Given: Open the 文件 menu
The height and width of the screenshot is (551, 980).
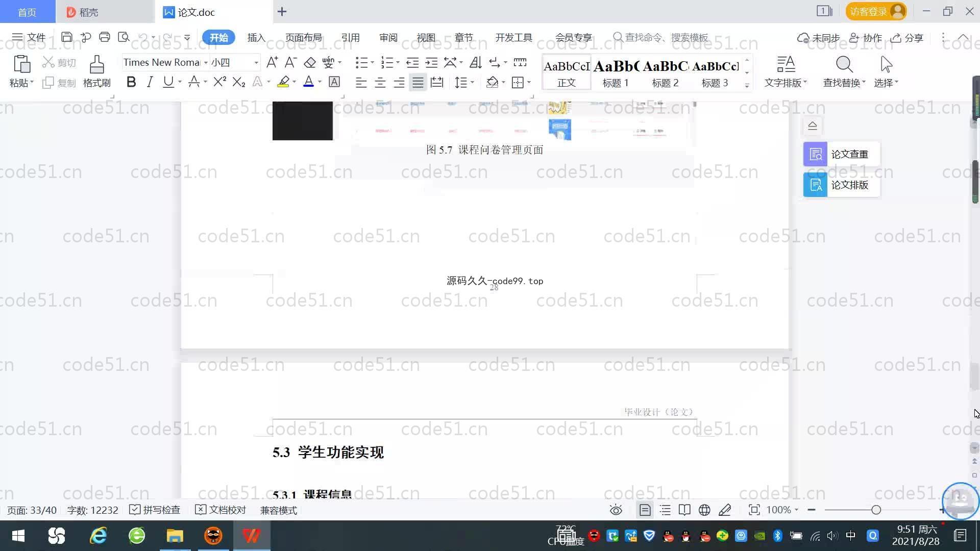Looking at the screenshot, I should (29, 37).
